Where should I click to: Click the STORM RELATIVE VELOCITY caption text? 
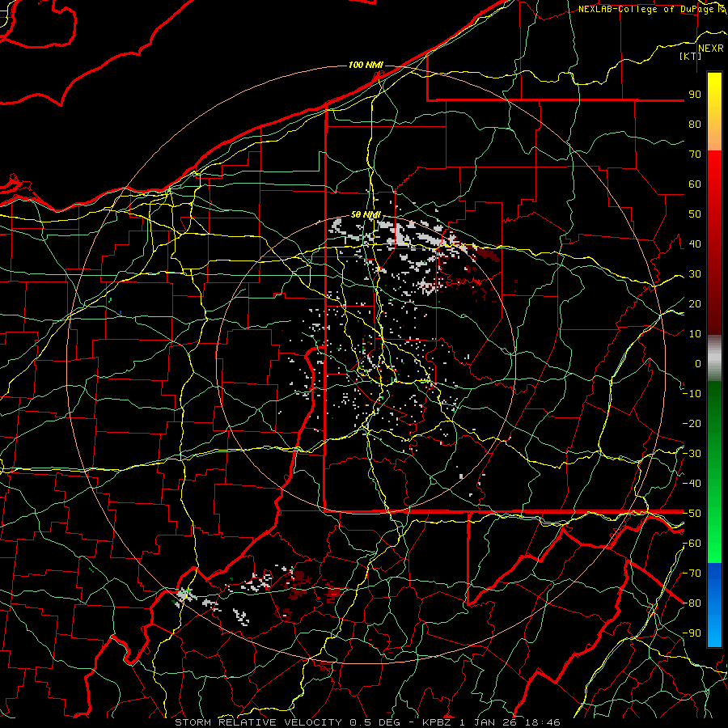pos(260,722)
